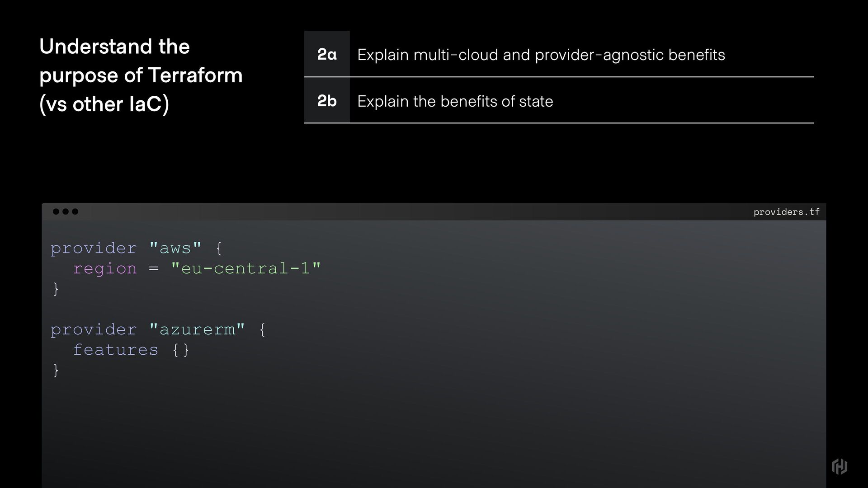
Task: Select the 2a objective number badge
Action: point(327,54)
